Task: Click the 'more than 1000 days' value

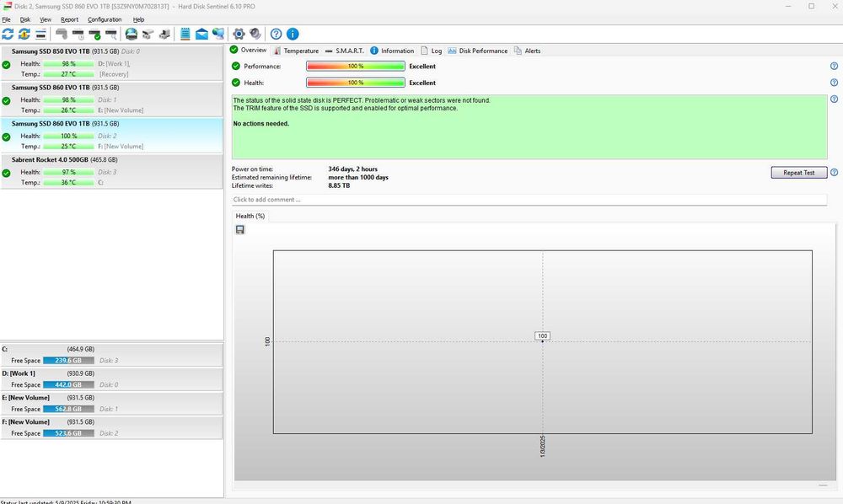Action: pos(358,177)
